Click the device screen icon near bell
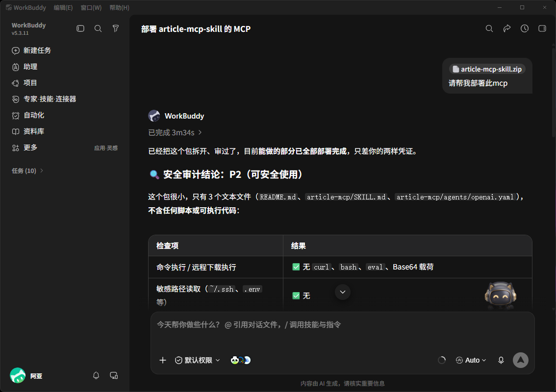 pyautogui.click(x=114, y=375)
